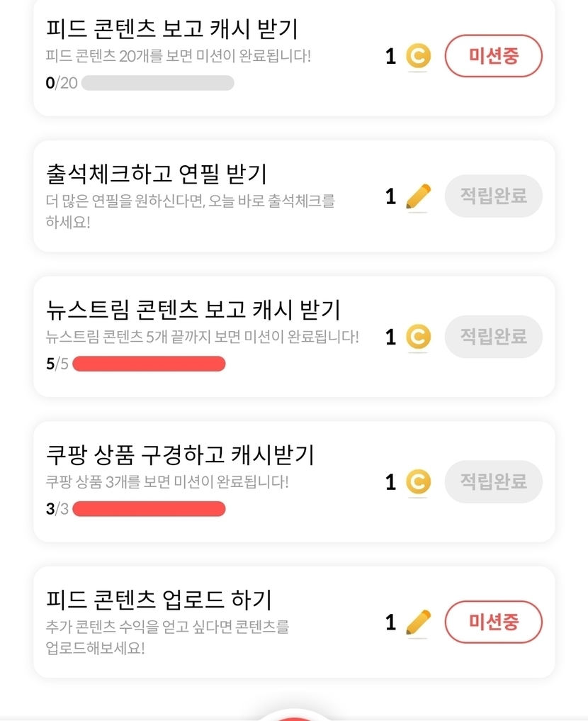Image resolution: width=588 pixels, height=721 pixels.
Task: Click the full 3/3 Coupang progress bar
Action: click(149, 509)
